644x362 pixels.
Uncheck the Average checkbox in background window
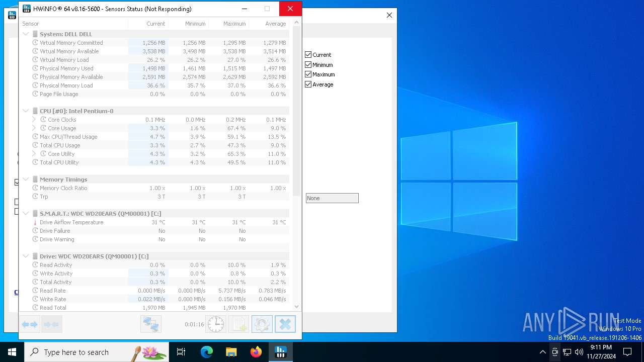[308, 84]
